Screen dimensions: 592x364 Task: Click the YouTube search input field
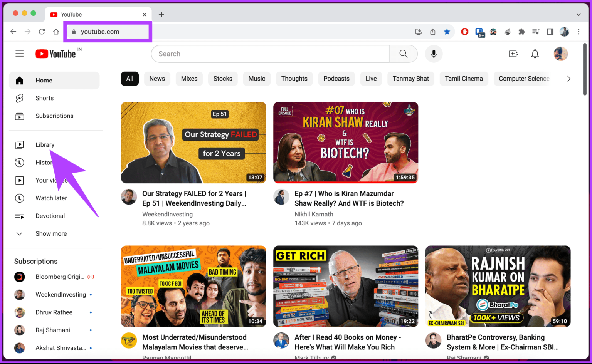pyautogui.click(x=270, y=54)
